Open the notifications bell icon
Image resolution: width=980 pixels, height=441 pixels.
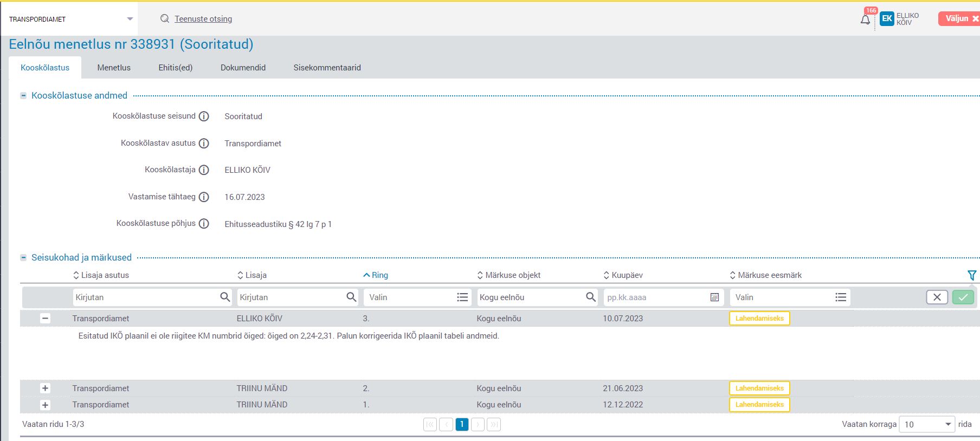pos(865,20)
